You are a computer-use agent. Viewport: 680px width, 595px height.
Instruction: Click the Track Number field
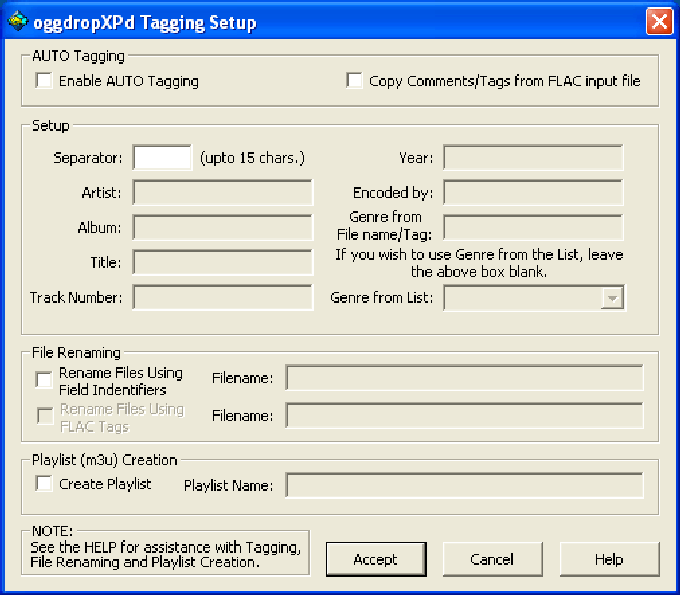click(x=222, y=298)
